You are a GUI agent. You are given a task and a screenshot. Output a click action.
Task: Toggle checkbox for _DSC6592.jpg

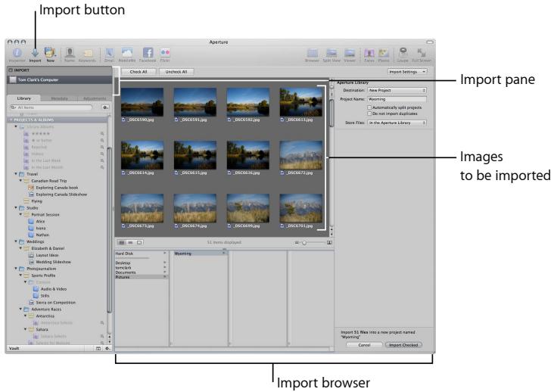click(229, 120)
